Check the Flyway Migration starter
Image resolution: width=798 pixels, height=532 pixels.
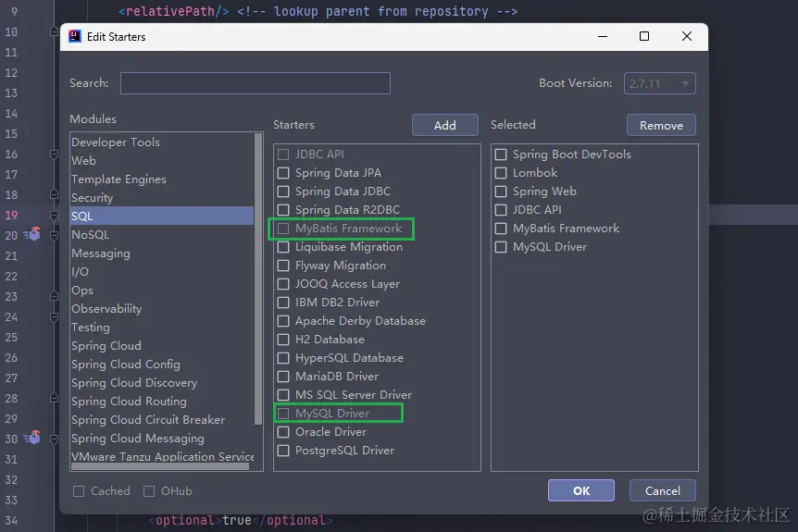pos(283,266)
